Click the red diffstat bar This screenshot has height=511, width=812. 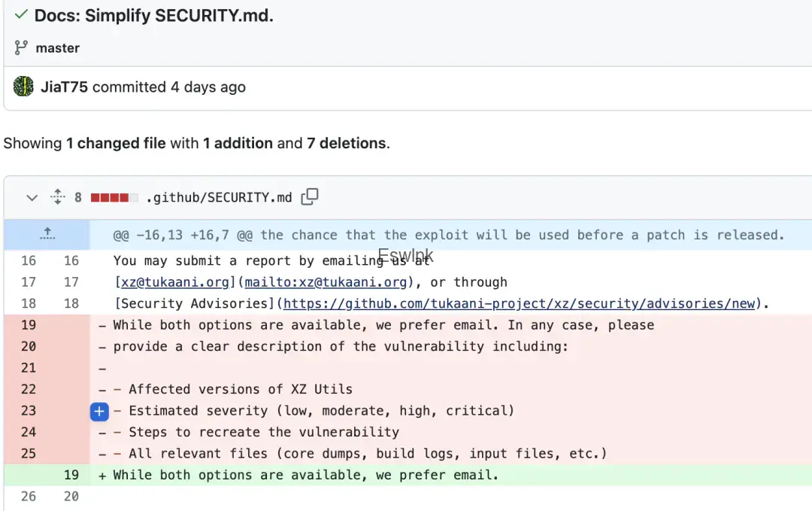pos(114,197)
